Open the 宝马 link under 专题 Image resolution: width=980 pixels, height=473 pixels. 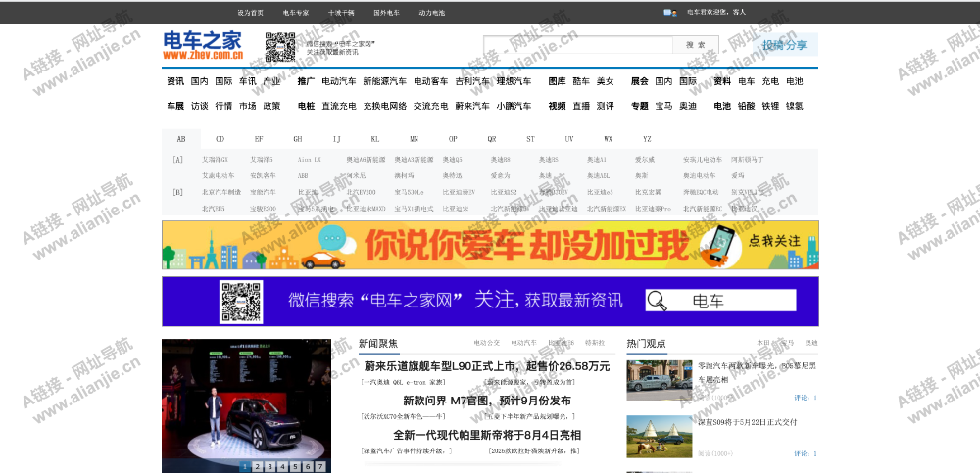(663, 106)
